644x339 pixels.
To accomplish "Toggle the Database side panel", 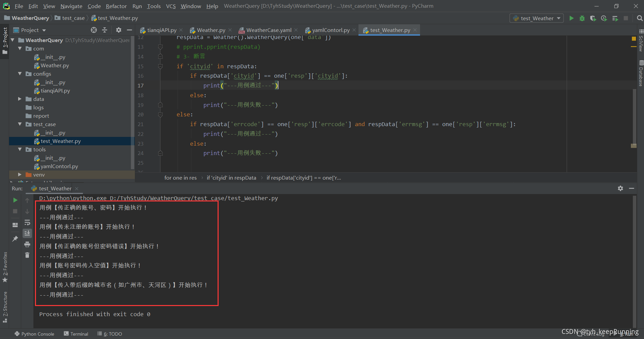I will click(x=641, y=73).
